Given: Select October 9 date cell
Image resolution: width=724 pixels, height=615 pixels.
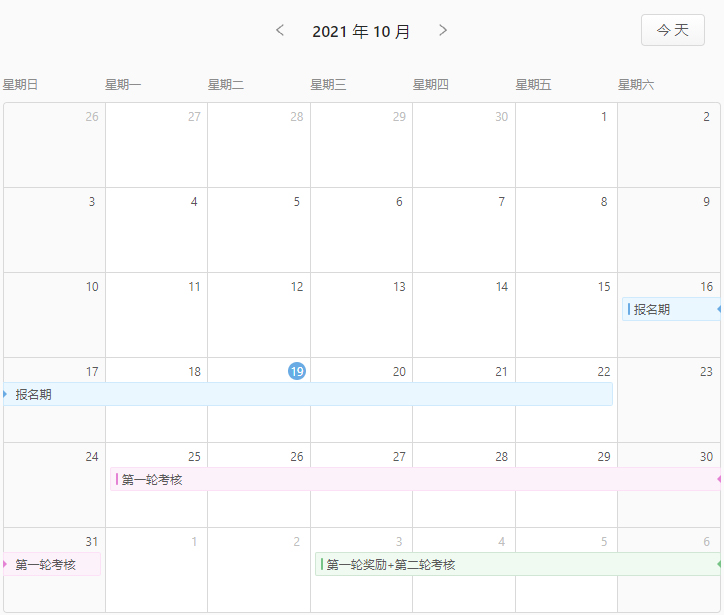Looking at the screenshot, I should (x=668, y=230).
